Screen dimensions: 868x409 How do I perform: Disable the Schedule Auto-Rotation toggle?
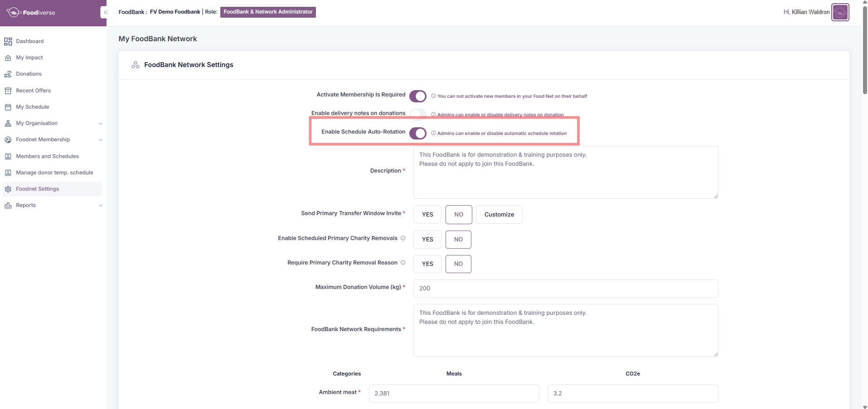417,133
